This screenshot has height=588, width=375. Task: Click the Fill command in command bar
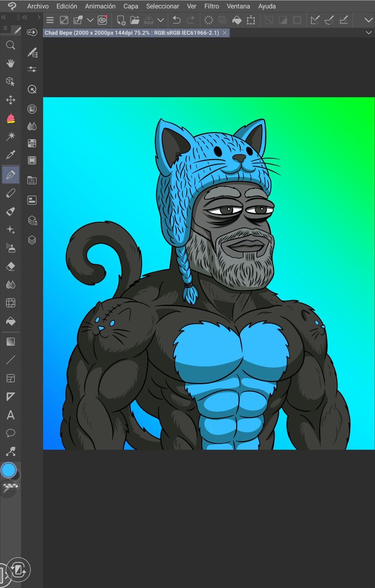click(x=237, y=20)
